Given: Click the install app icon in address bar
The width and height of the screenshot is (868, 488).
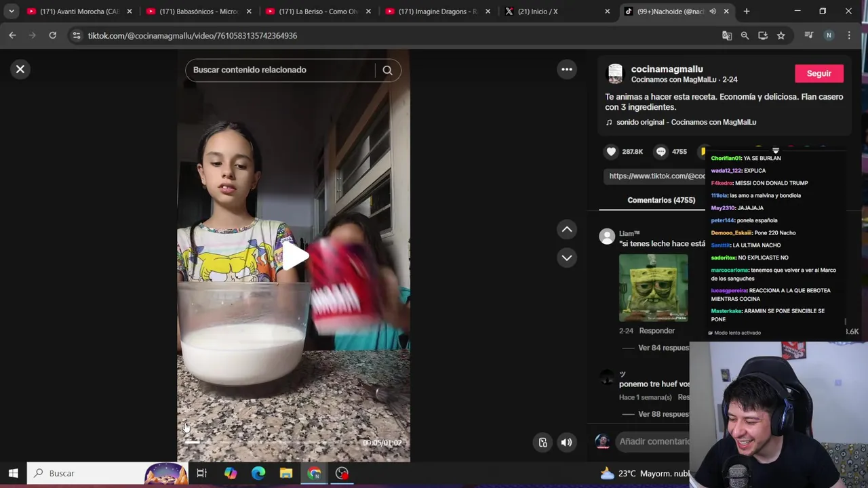Looking at the screenshot, I should tap(763, 35).
